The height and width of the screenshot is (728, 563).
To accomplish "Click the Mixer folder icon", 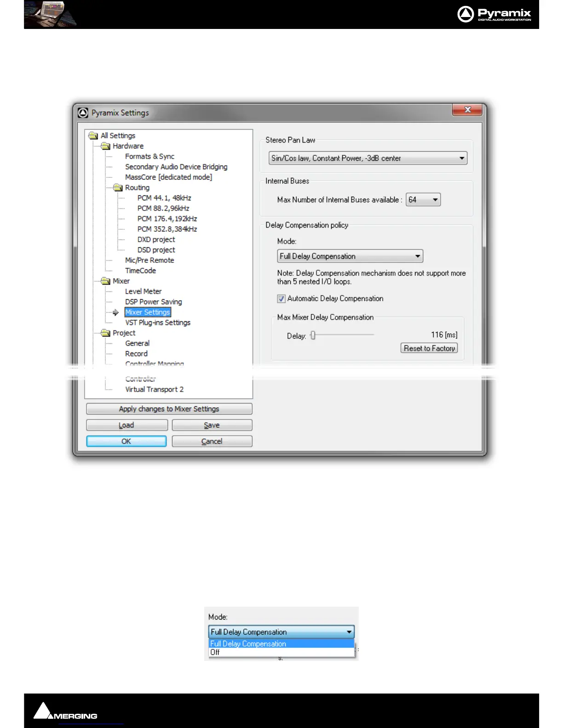I will pos(105,281).
